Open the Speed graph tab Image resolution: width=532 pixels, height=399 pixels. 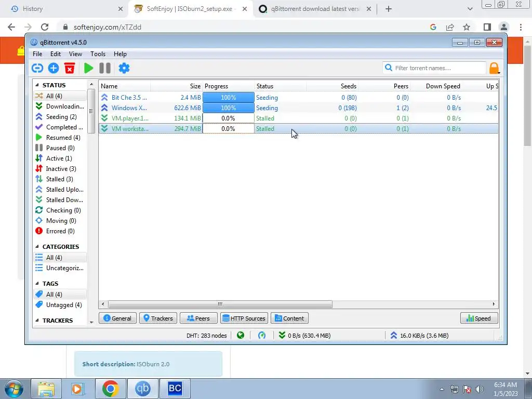(x=479, y=318)
